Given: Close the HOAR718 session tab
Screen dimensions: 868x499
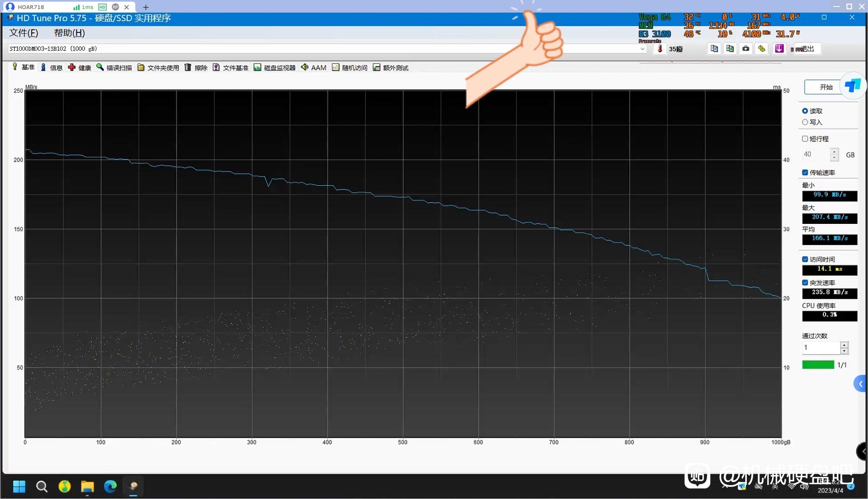Looking at the screenshot, I should tap(127, 7).
